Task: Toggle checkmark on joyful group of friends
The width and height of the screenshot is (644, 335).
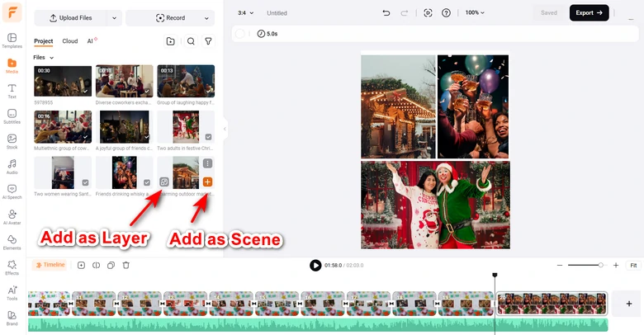Action: pos(147,137)
